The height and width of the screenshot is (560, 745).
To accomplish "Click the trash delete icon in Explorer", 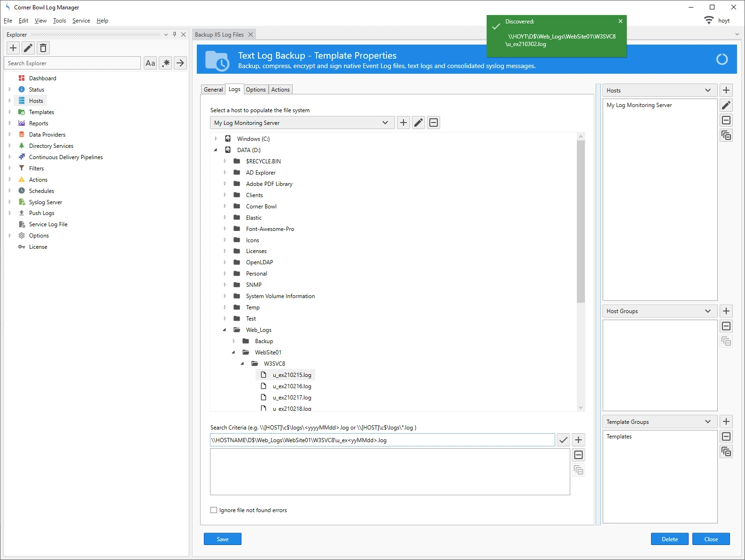I will tap(43, 48).
